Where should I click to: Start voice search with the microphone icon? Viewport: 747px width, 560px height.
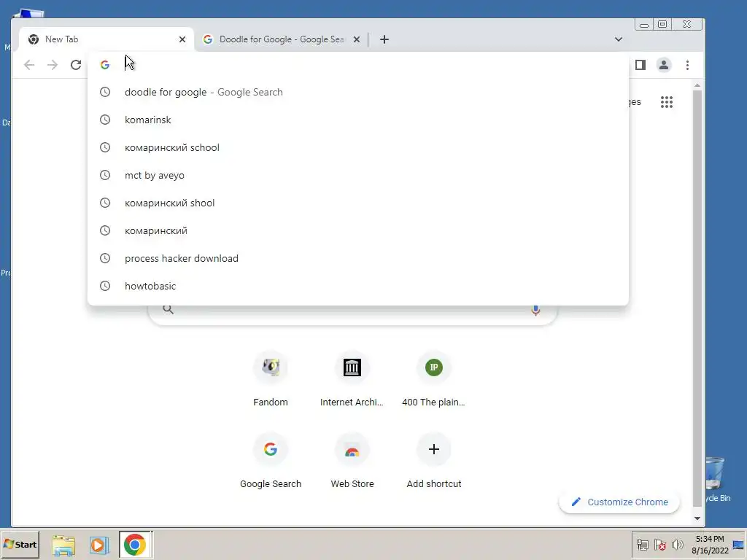535,310
